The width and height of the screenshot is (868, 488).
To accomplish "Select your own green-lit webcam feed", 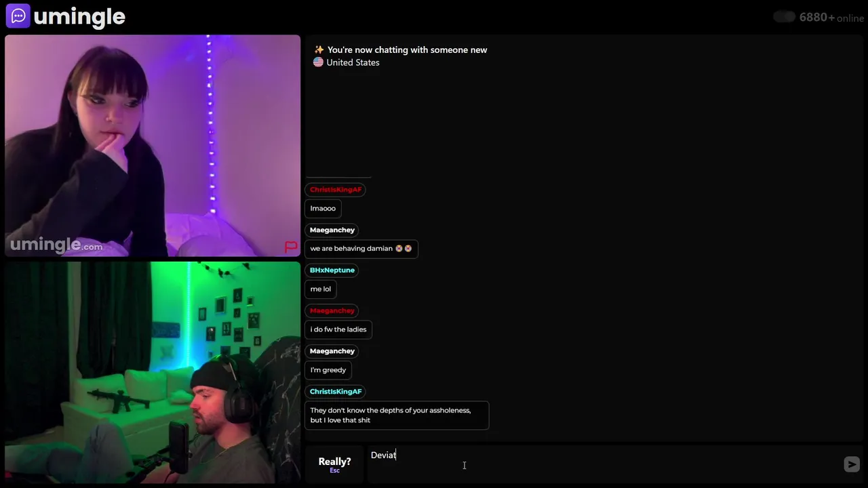I will point(153,372).
